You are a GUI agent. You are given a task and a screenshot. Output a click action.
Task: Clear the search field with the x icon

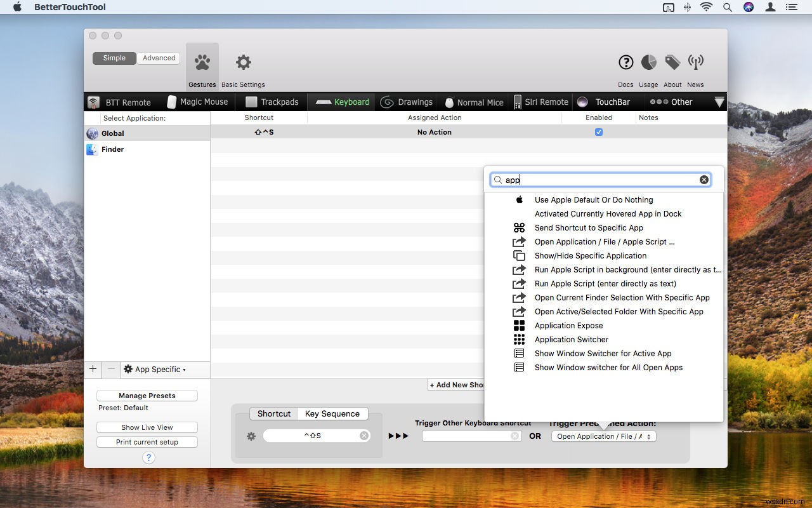(704, 179)
